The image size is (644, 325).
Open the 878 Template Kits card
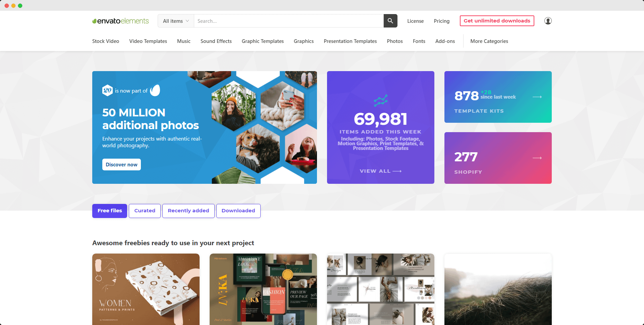(x=498, y=97)
